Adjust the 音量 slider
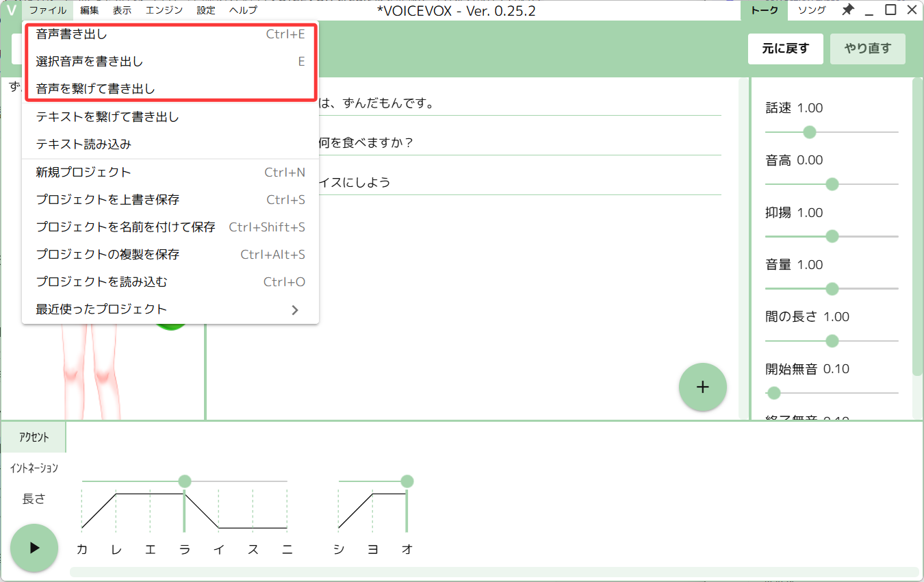The height and width of the screenshot is (582, 924). click(832, 289)
